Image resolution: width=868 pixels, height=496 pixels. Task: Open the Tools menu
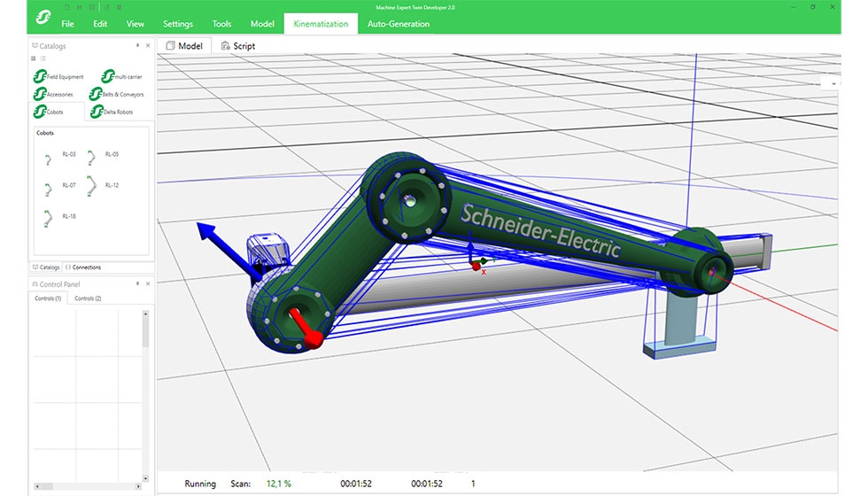[x=221, y=24]
